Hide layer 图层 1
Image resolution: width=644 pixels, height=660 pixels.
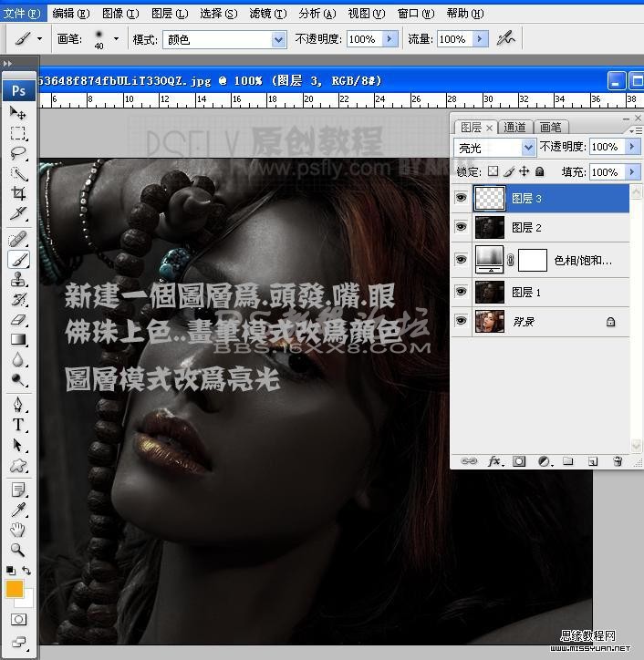point(462,292)
